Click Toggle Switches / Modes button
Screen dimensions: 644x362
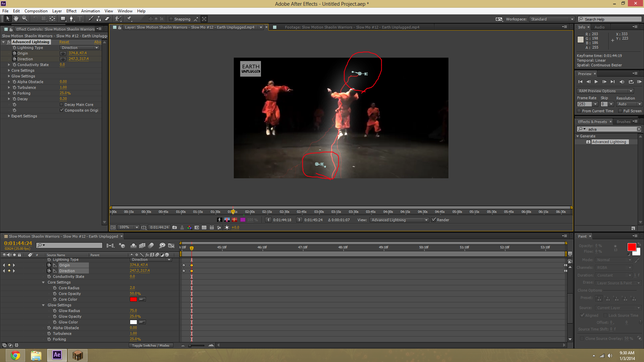tap(151, 345)
